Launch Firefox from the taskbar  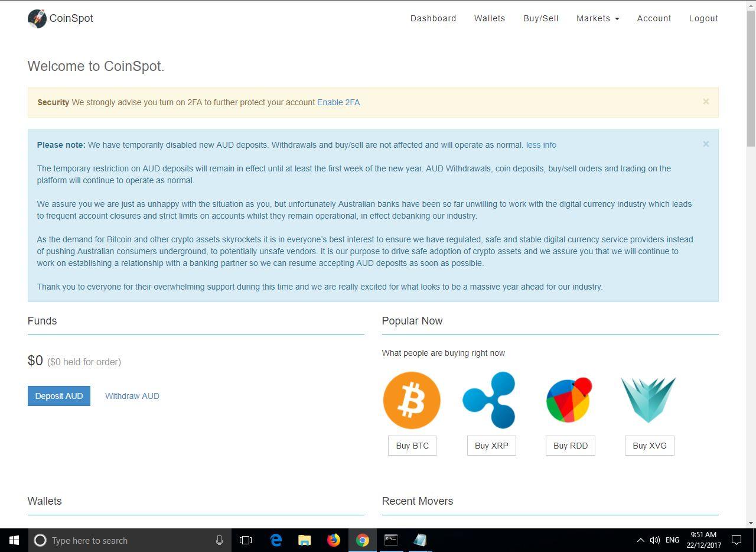click(333, 540)
